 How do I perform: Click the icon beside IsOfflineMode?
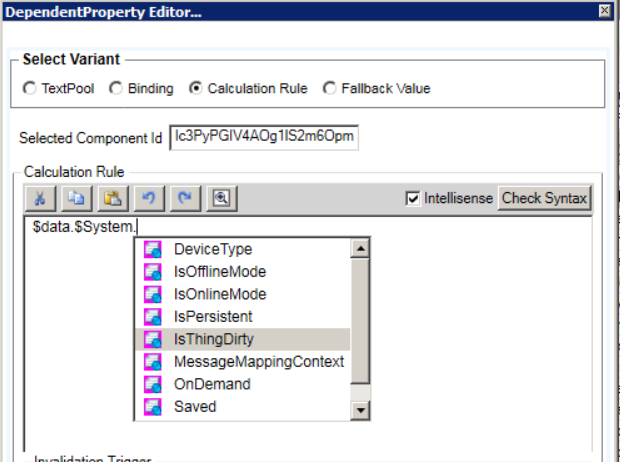click(153, 272)
